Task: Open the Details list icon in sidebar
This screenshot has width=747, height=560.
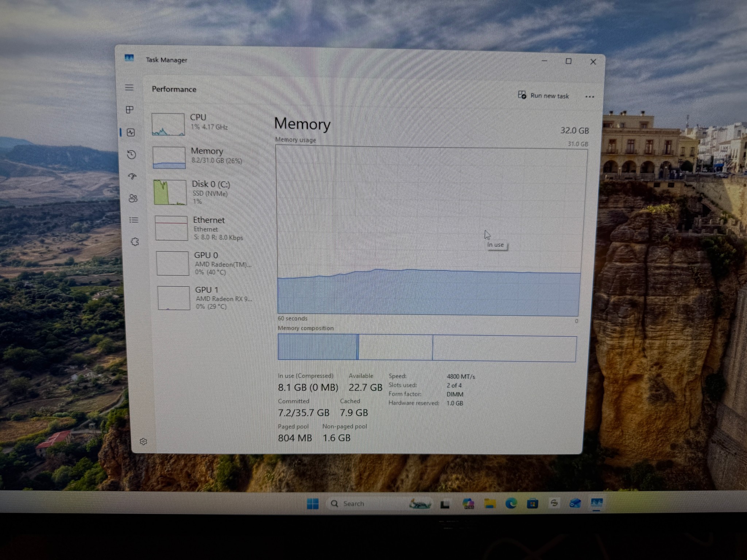Action: click(x=134, y=220)
